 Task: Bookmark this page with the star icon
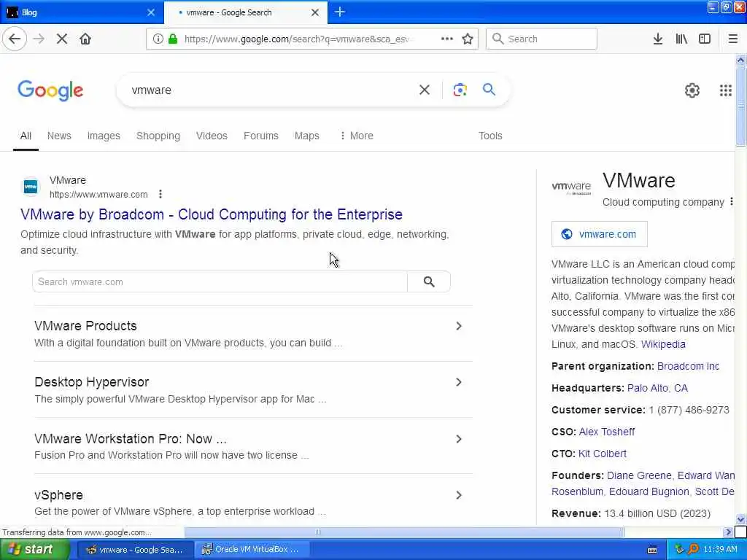coord(468,39)
